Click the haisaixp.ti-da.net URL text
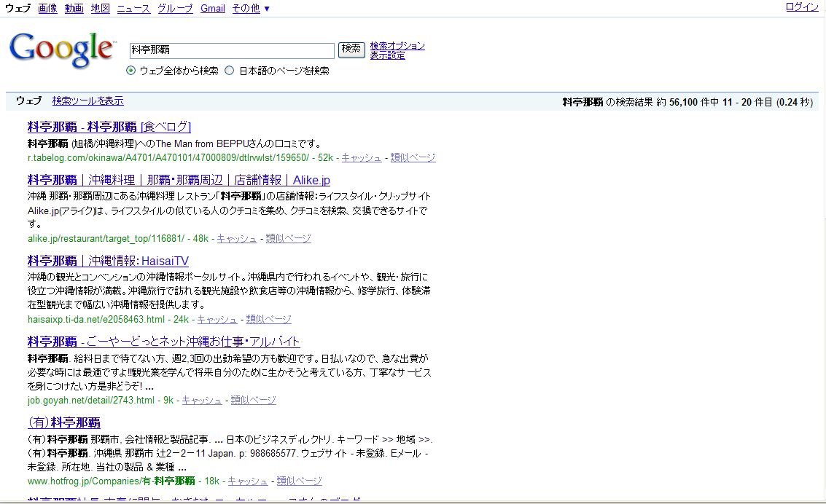The image size is (826, 504). [96, 319]
